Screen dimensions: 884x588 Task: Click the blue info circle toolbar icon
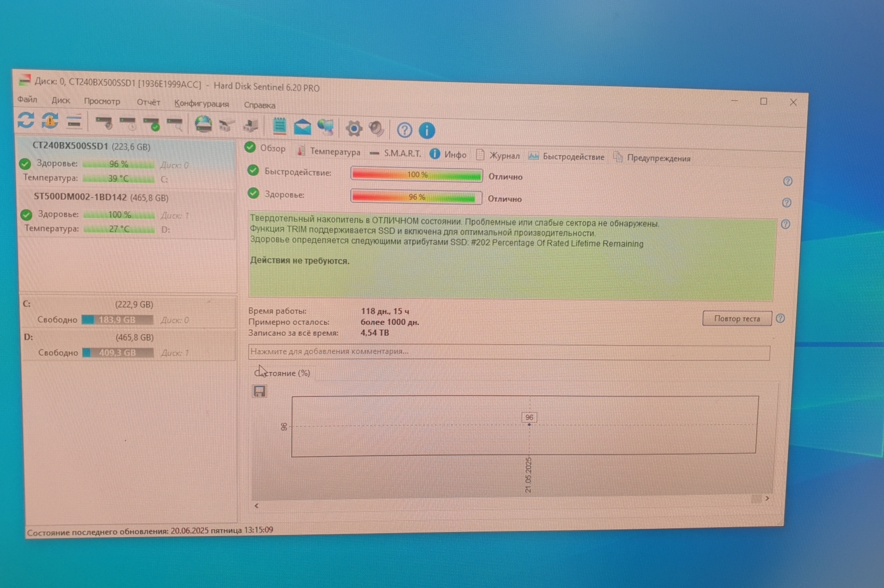pos(427,131)
